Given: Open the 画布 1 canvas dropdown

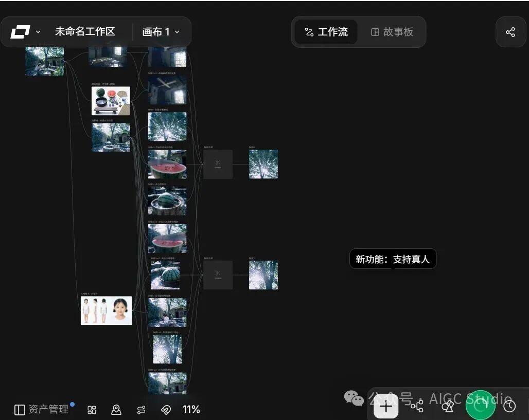Looking at the screenshot, I should (x=161, y=32).
